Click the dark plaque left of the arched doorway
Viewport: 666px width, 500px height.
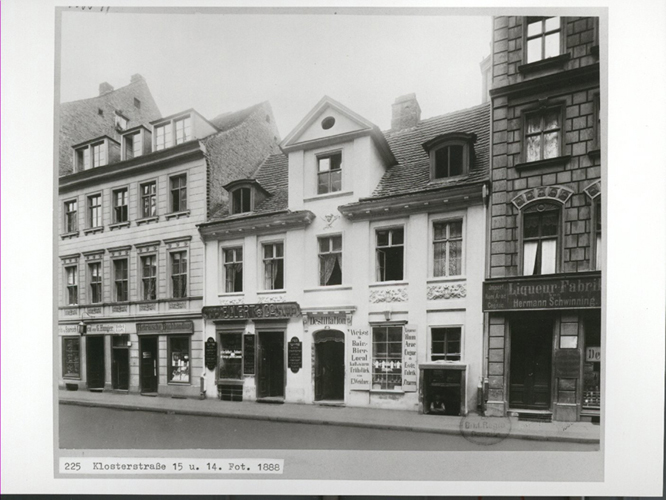pyautogui.click(x=295, y=354)
